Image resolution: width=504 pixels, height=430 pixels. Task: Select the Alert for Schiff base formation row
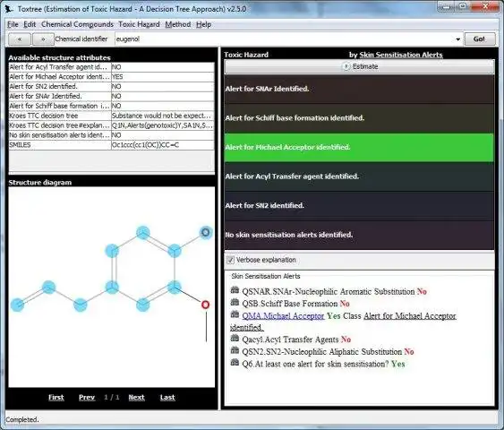[359, 118]
